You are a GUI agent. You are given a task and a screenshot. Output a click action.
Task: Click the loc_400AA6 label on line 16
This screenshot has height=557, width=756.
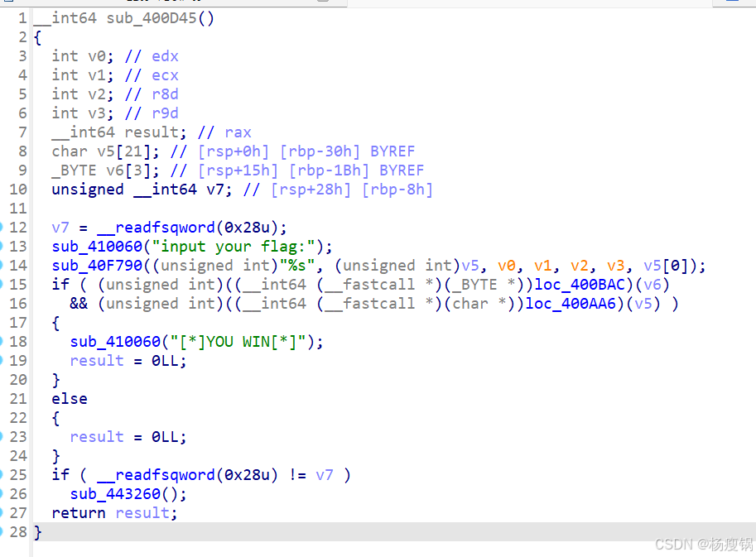pyautogui.click(x=571, y=304)
